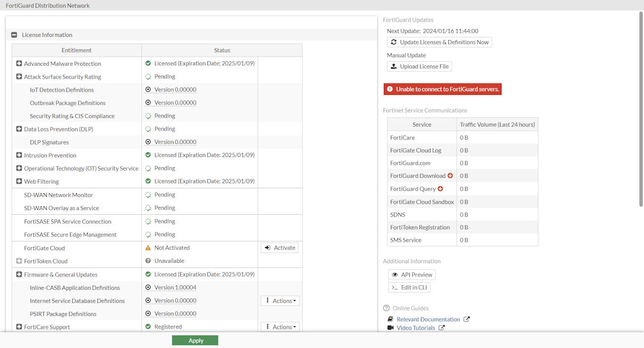The height and width of the screenshot is (348, 644).
Task: Open Actions dropdown for Internet Service Database
Action: pyautogui.click(x=280, y=300)
